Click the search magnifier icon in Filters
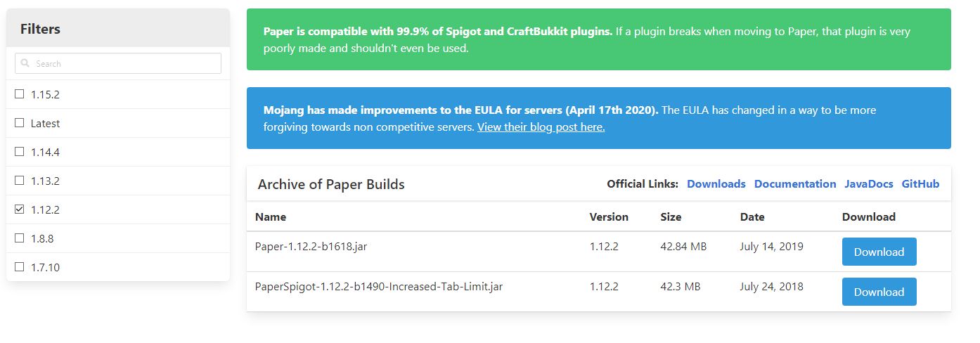The height and width of the screenshot is (343, 980). [25, 63]
